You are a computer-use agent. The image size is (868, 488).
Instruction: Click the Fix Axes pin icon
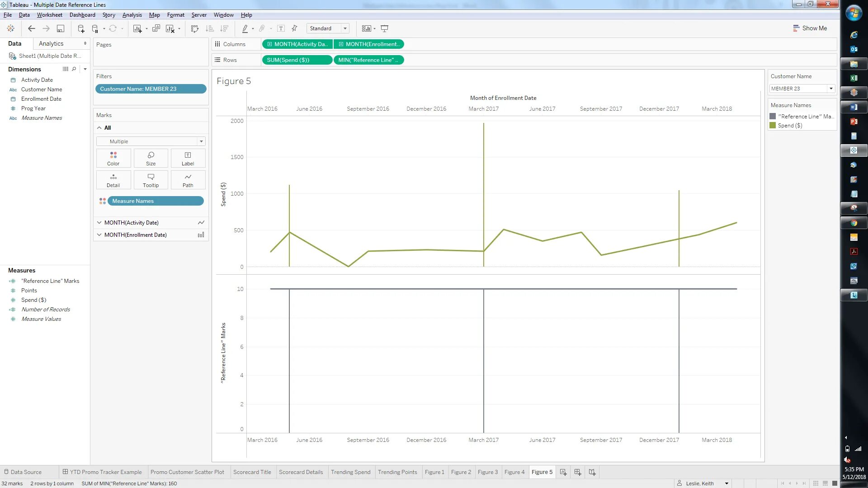[x=294, y=28]
